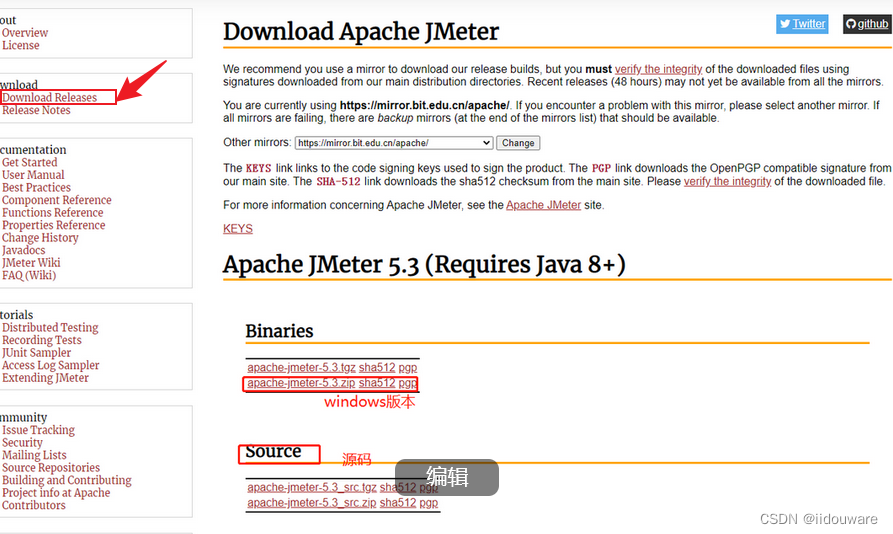Open Download Releases in sidebar
893x534 pixels.
point(50,97)
